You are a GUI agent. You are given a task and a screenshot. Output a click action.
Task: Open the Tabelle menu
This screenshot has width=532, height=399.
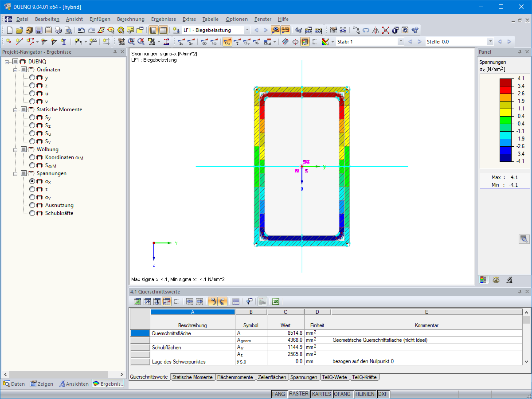(211, 19)
